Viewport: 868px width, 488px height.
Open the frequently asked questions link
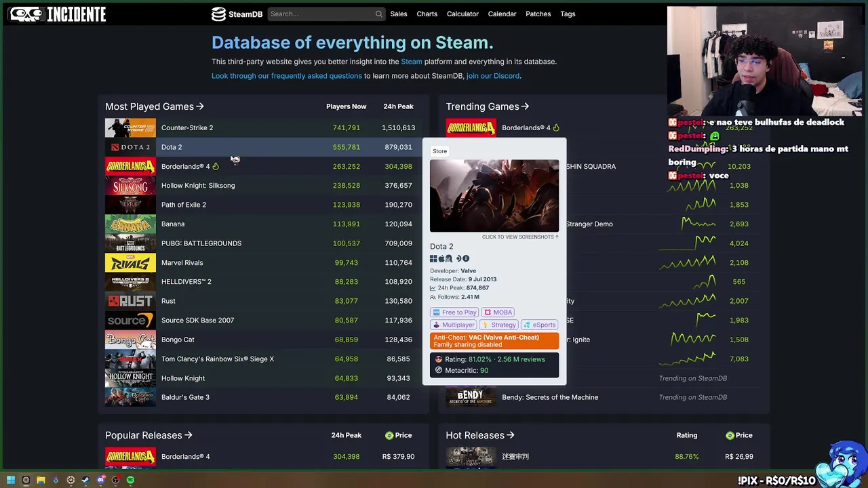coord(287,76)
